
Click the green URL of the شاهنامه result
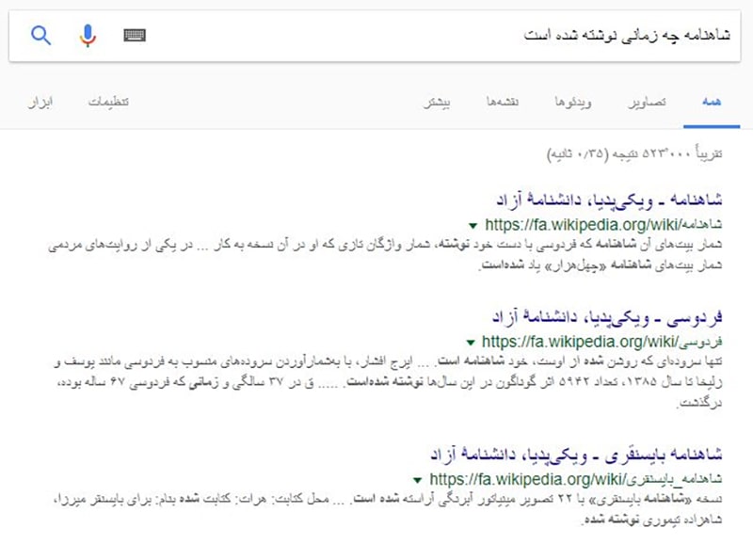point(603,224)
